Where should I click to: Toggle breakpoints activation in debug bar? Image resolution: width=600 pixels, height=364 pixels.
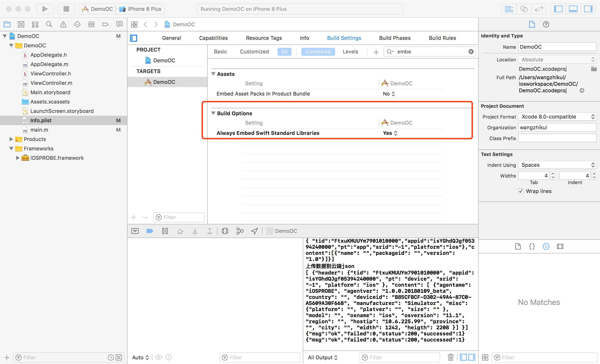(x=150, y=231)
